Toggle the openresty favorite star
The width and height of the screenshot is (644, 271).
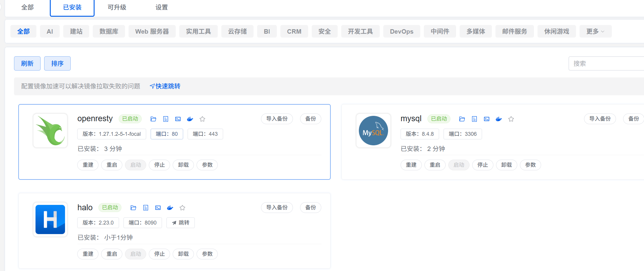point(202,119)
